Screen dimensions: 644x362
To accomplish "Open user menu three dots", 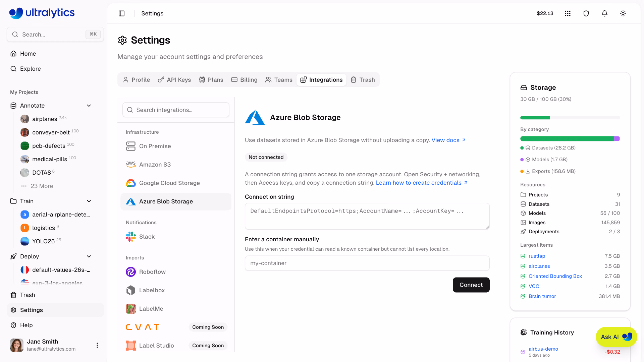I will click(97, 345).
